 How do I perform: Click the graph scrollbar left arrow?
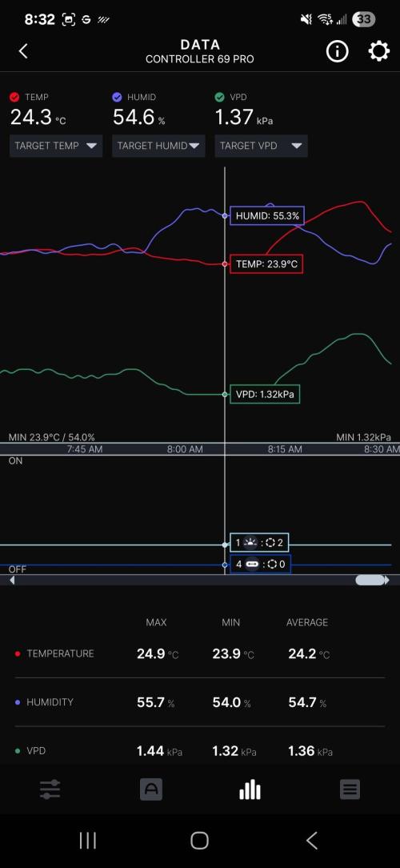tap(12, 581)
